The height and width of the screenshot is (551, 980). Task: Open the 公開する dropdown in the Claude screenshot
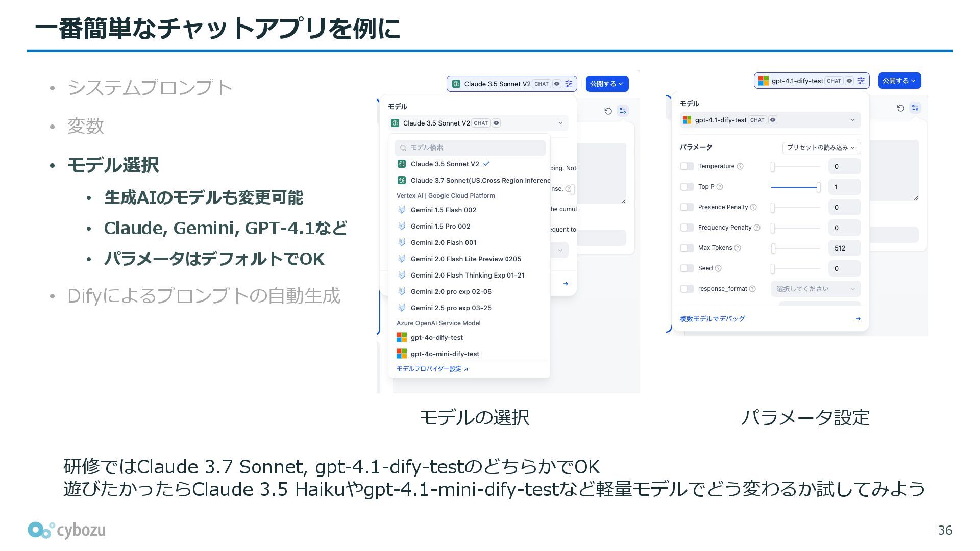tap(607, 84)
